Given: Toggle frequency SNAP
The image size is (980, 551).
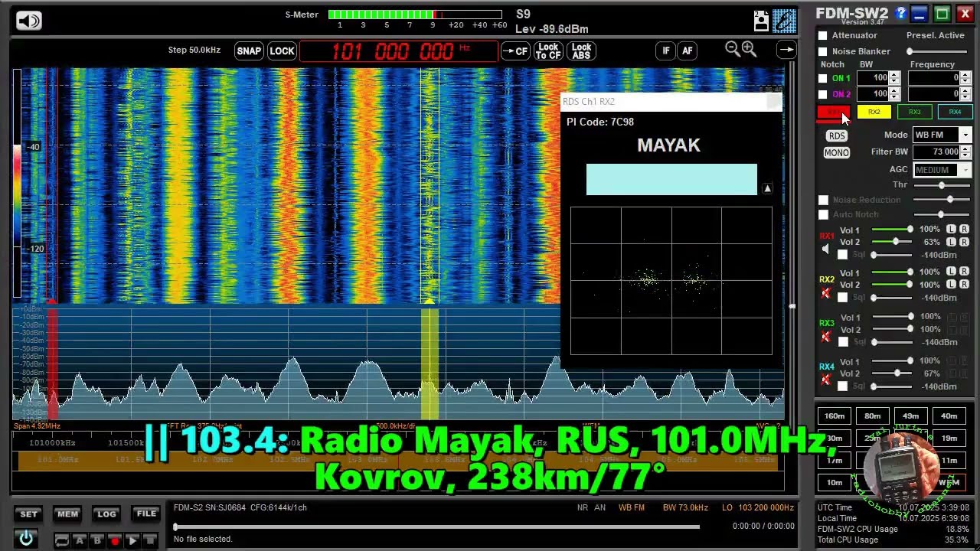Looking at the screenshot, I should coord(249,51).
